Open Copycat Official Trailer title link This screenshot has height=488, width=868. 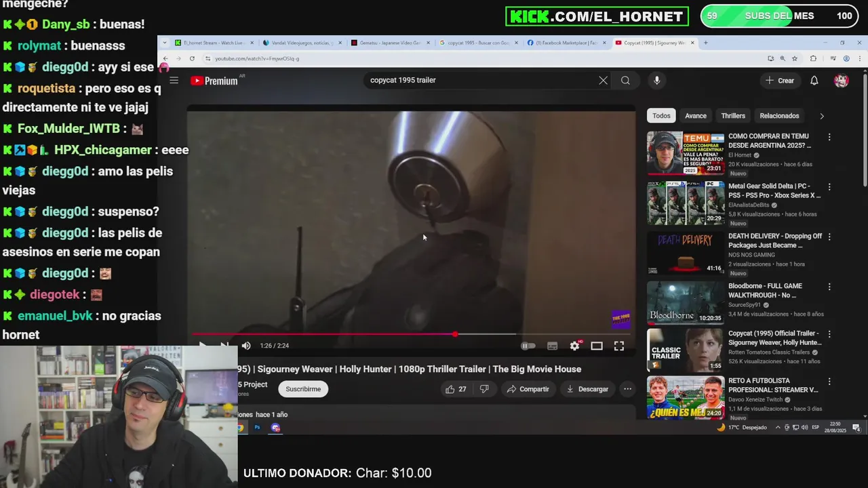tap(774, 338)
